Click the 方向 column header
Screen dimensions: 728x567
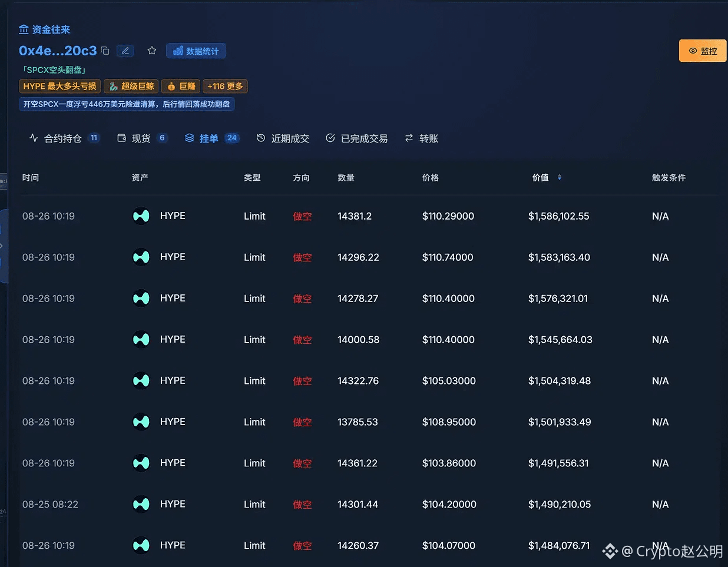pos(301,177)
